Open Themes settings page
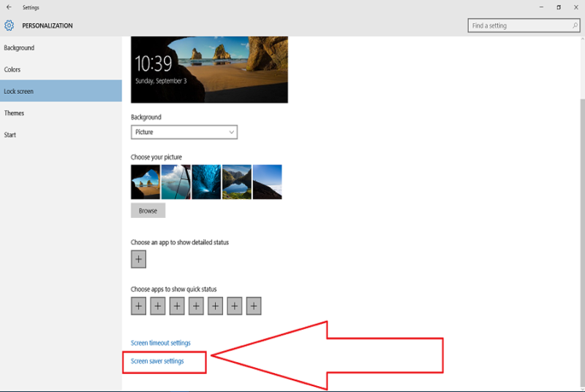This screenshot has width=585, height=392. [x=61, y=113]
